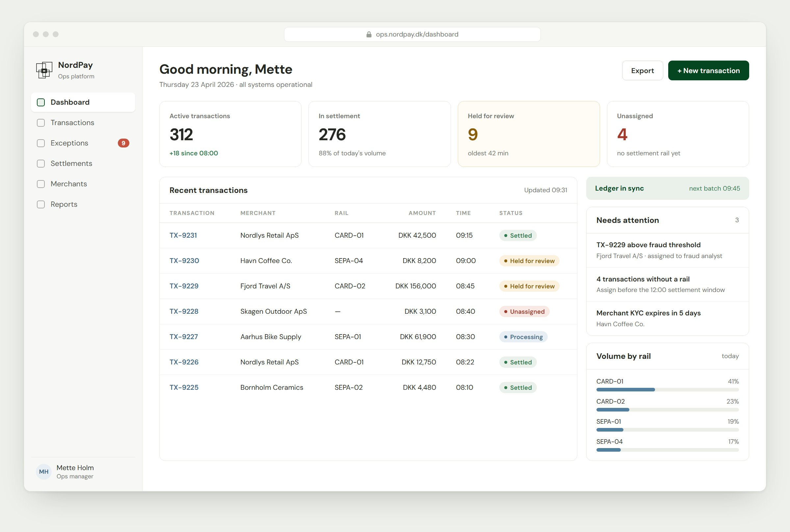Click Held for review pill on Havn Coffee row
This screenshot has width=790, height=532.
click(x=529, y=261)
